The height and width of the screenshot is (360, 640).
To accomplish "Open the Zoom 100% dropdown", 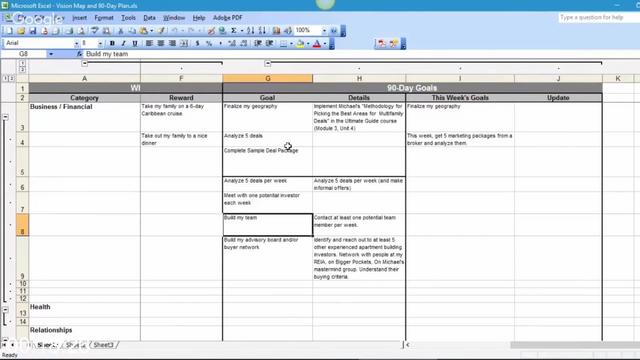I will 324,31.
